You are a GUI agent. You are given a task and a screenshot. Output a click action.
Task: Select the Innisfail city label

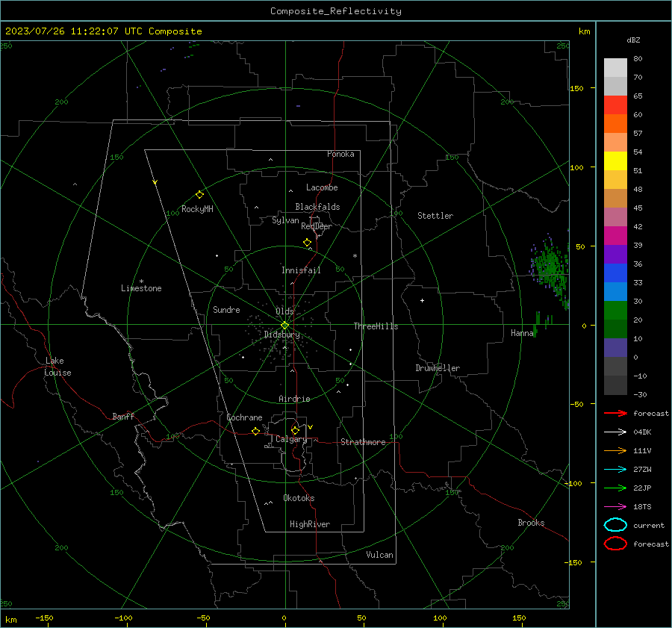tap(301, 270)
